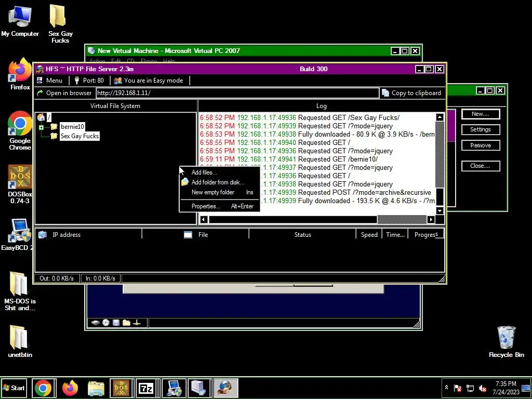Open the HFS Menu button
532x399 pixels.
point(49,81)
